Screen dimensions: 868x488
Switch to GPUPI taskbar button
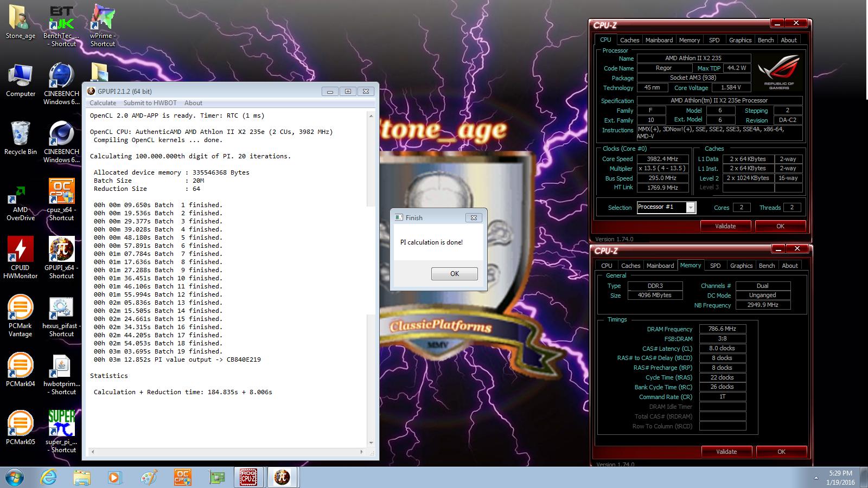[282, 477]
